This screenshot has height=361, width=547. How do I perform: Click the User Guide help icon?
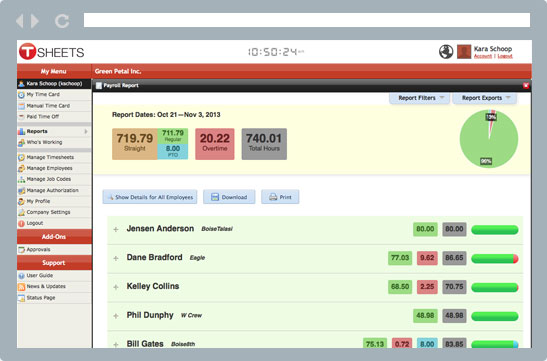21,276
